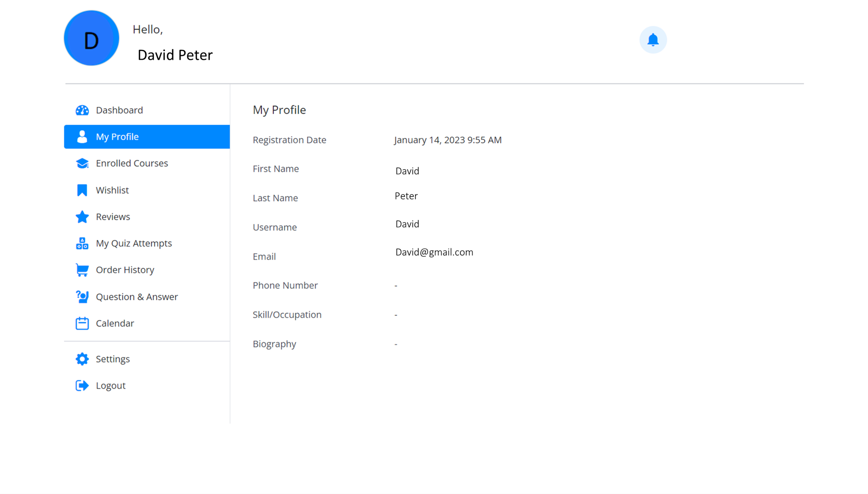Click the Enrolled Courses graduation cap icon
The width and height of the screenshot is (868, 494).
pos(82,163)
